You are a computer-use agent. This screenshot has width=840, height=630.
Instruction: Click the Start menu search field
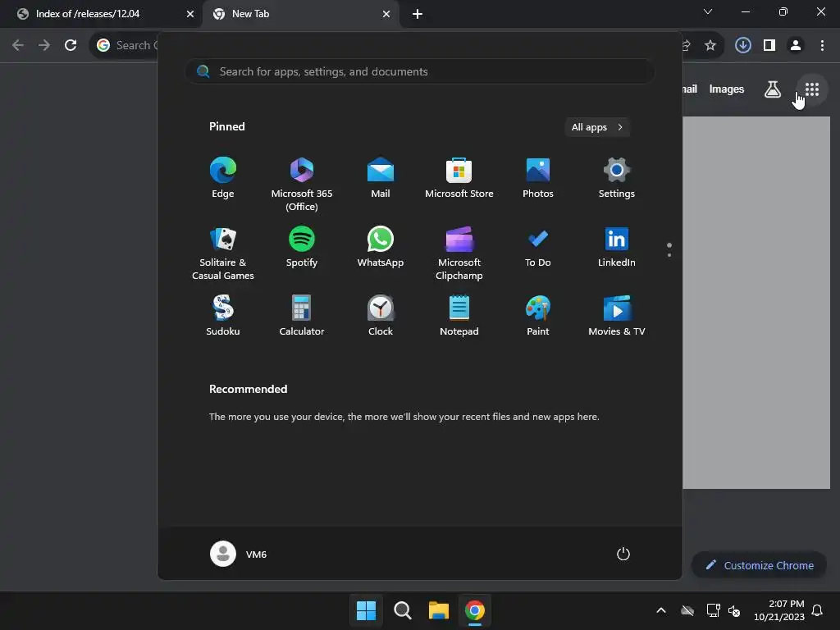tap(419, 71)
